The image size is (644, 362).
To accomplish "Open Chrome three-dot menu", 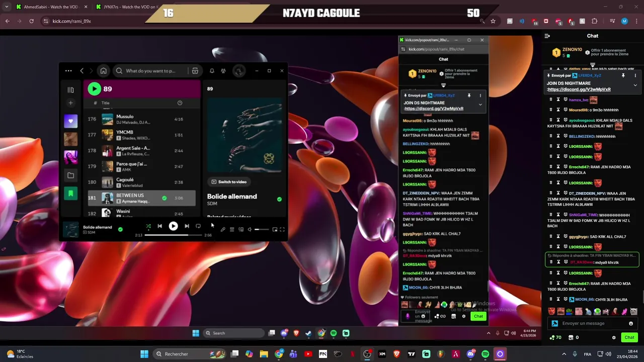I will [636, 21].
